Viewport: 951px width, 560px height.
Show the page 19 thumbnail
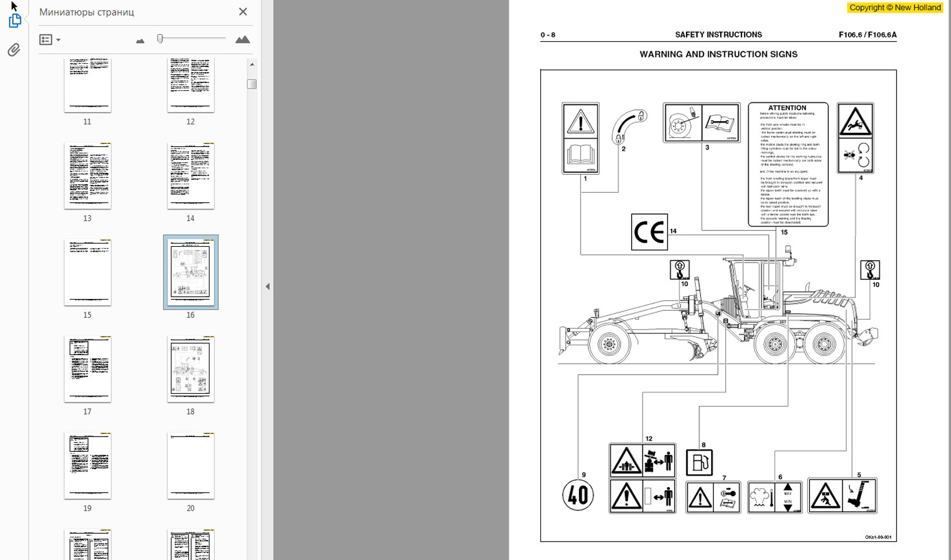click(x=88, y=466)
